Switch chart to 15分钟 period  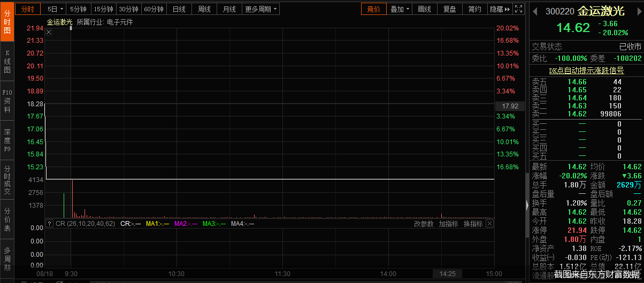tap(103, 9)
